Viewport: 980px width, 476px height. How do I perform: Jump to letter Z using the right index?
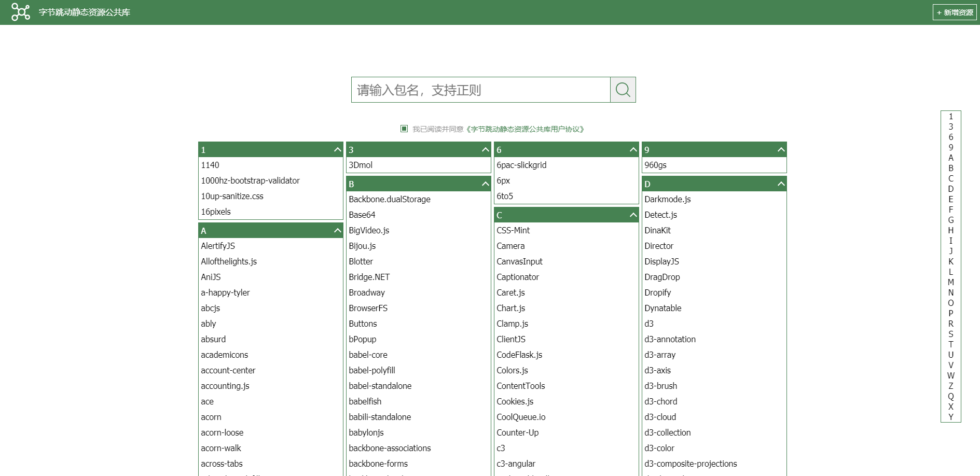(x=951, y=386)
